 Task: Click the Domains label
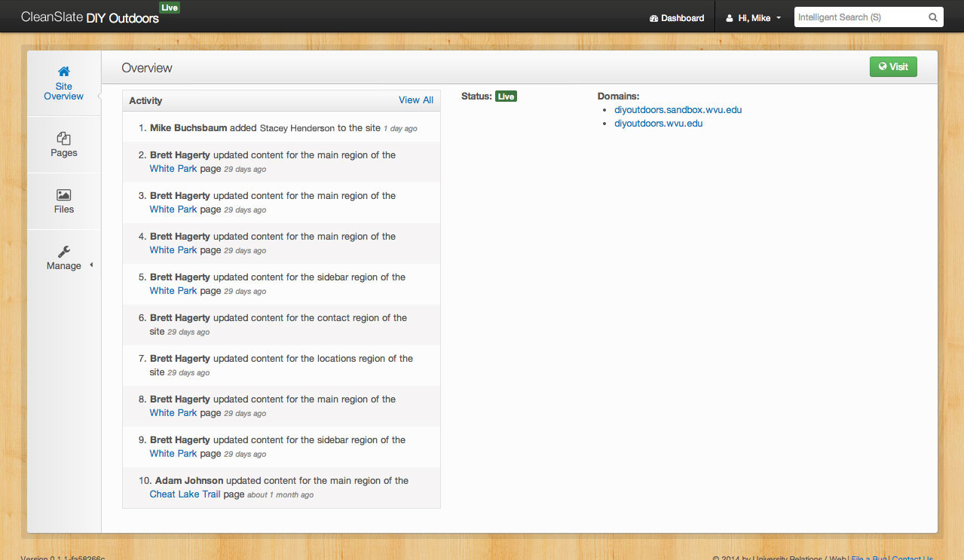point(618,96)
